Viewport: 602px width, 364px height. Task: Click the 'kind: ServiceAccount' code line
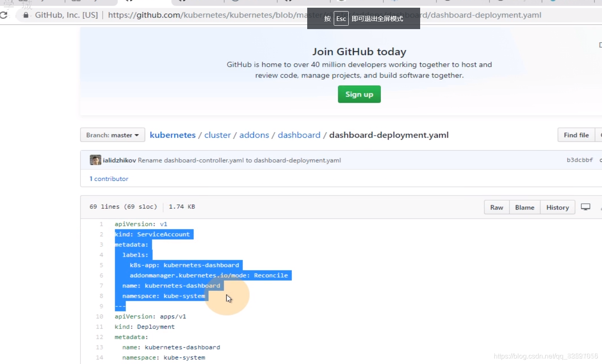point(152,234)
